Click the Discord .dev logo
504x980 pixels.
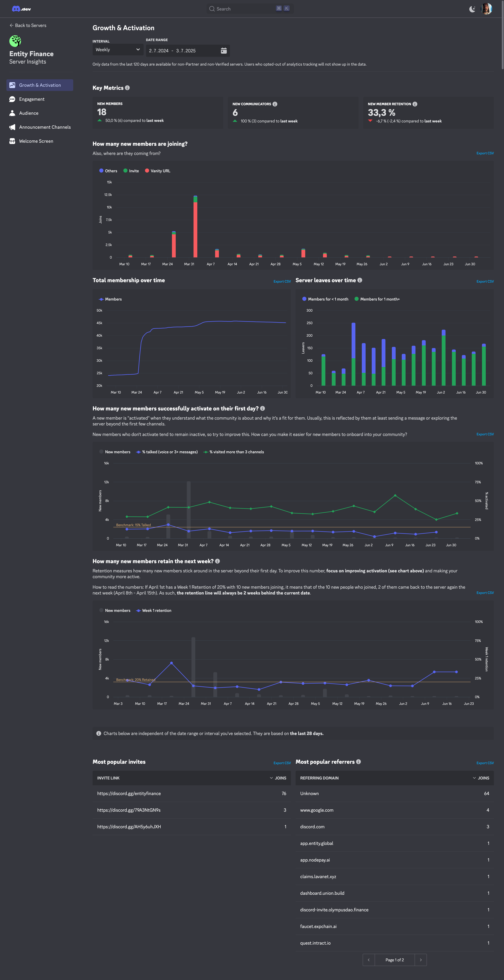[x=21, y=9]
